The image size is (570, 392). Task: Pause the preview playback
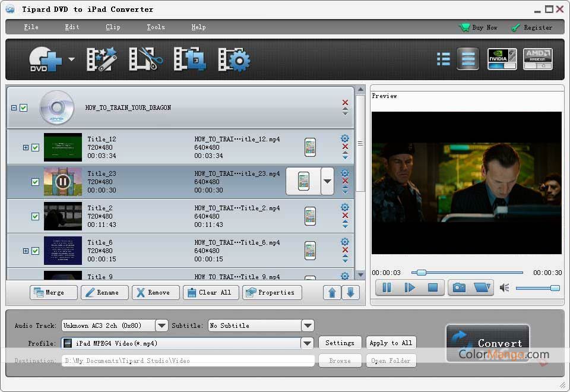click(x=387, y=287)
